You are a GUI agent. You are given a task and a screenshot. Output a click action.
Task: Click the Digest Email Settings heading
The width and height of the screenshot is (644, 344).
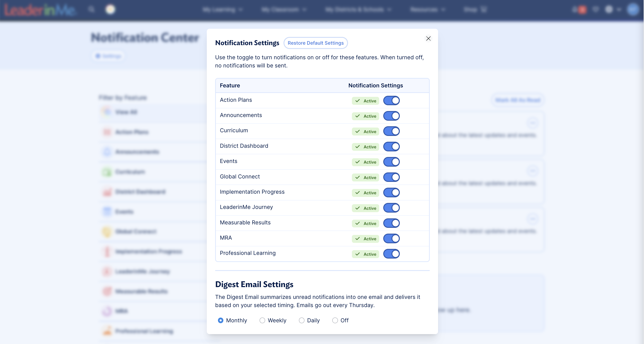254,284
